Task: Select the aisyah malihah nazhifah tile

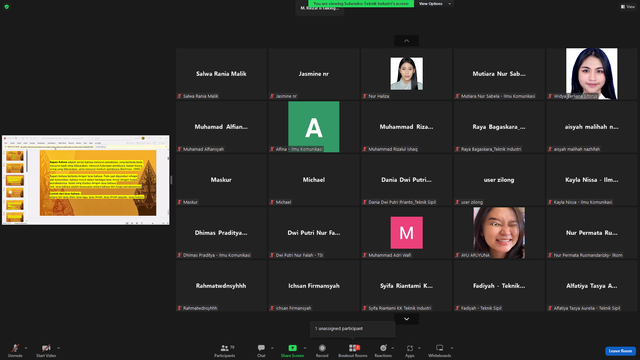Action: (591, 127)
